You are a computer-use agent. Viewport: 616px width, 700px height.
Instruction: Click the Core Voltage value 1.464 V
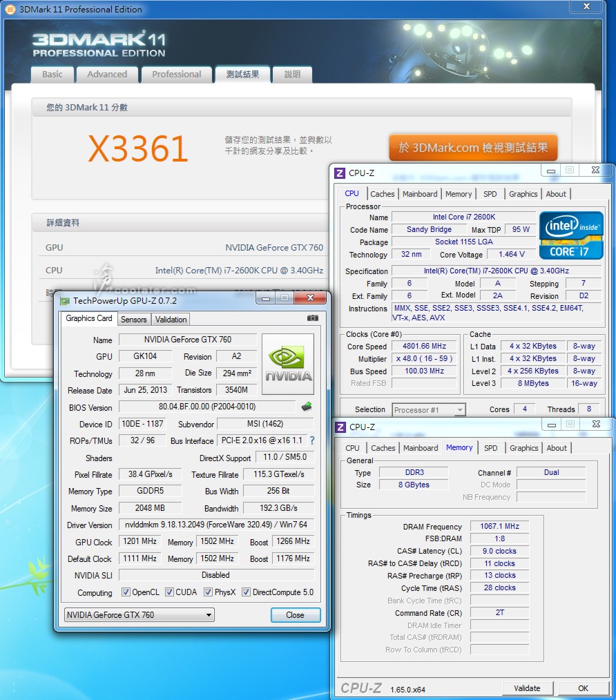512,255
